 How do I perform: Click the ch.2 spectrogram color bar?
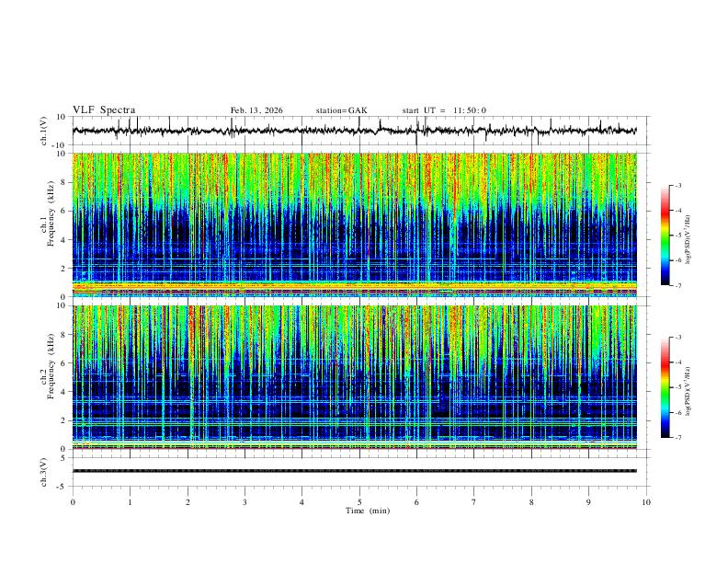coord(665,387)
